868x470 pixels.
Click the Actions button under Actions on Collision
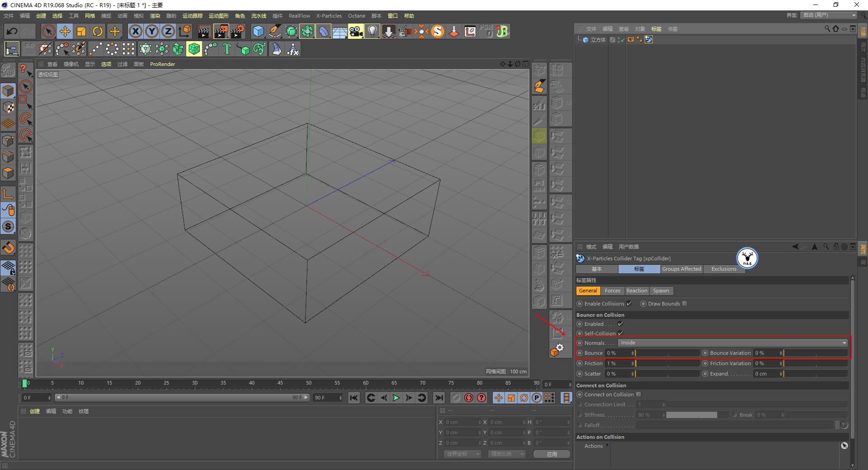point(593,446)
